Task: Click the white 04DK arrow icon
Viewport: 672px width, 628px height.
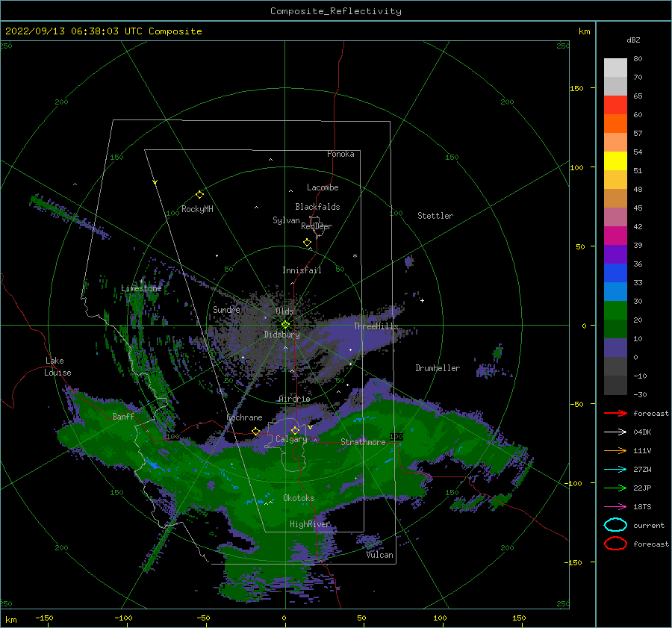Action: (615, 432)
